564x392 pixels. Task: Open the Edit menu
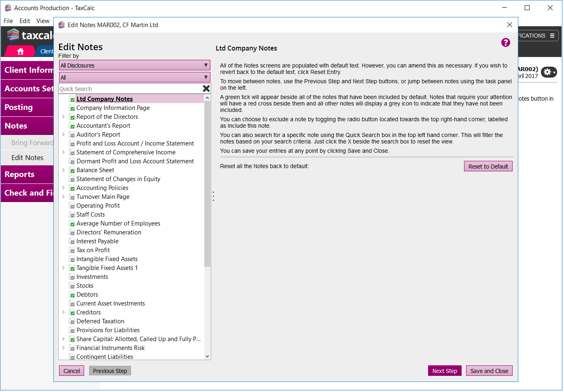click(25, 21)
